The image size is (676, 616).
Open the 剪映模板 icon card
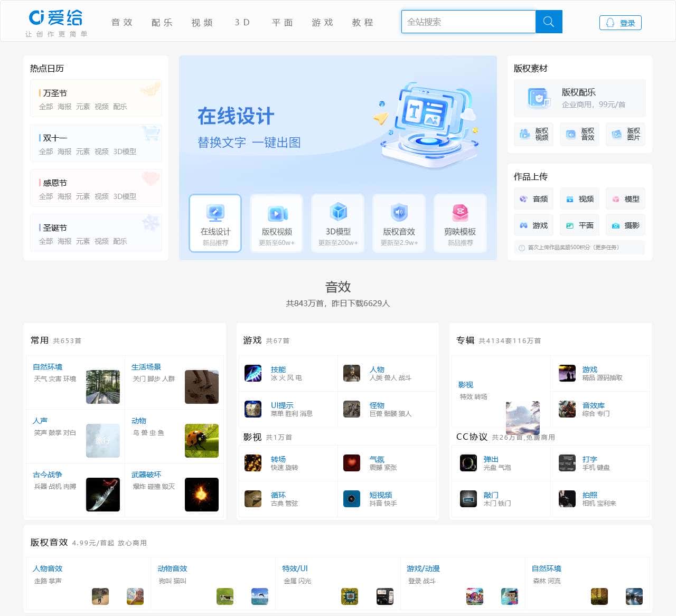coord(460,223)
